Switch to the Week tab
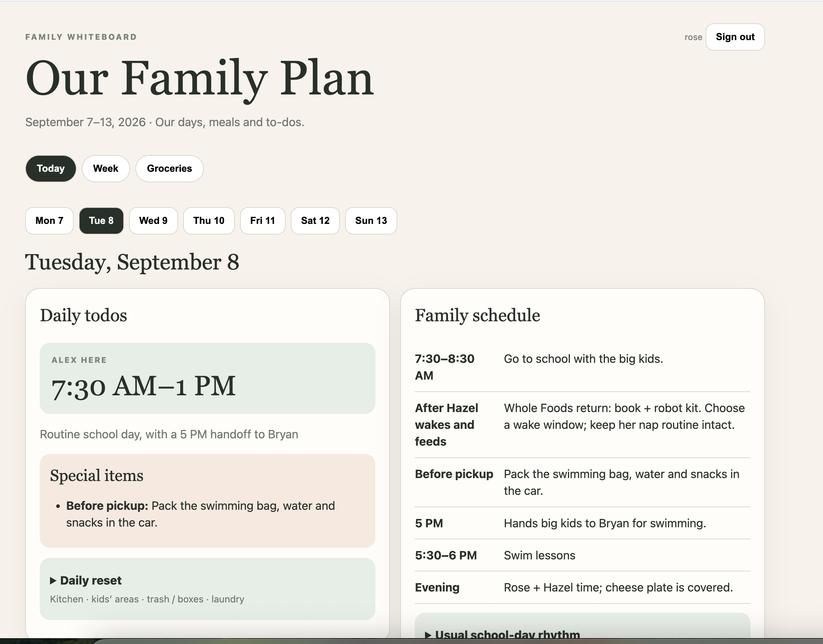Screen dimensions: 823x644 tap(105, 168)
